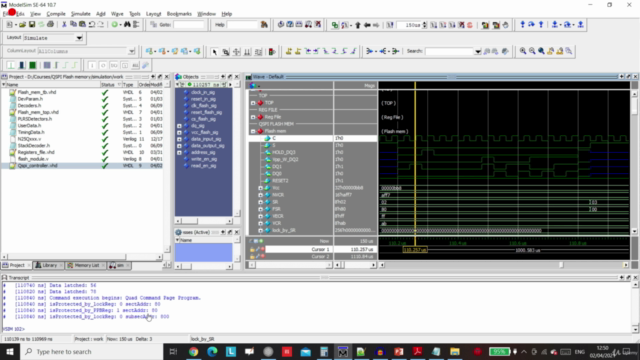The image size is (640, 360).
Task: Select the arrow Select Mode tool
Action: click(x=214, y=52)
